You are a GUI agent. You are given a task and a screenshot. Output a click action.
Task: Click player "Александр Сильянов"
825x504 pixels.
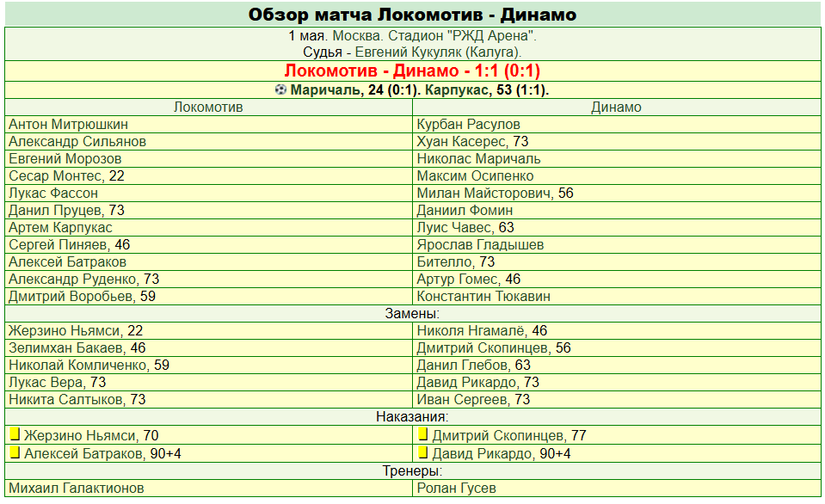(x=77, y=142)
